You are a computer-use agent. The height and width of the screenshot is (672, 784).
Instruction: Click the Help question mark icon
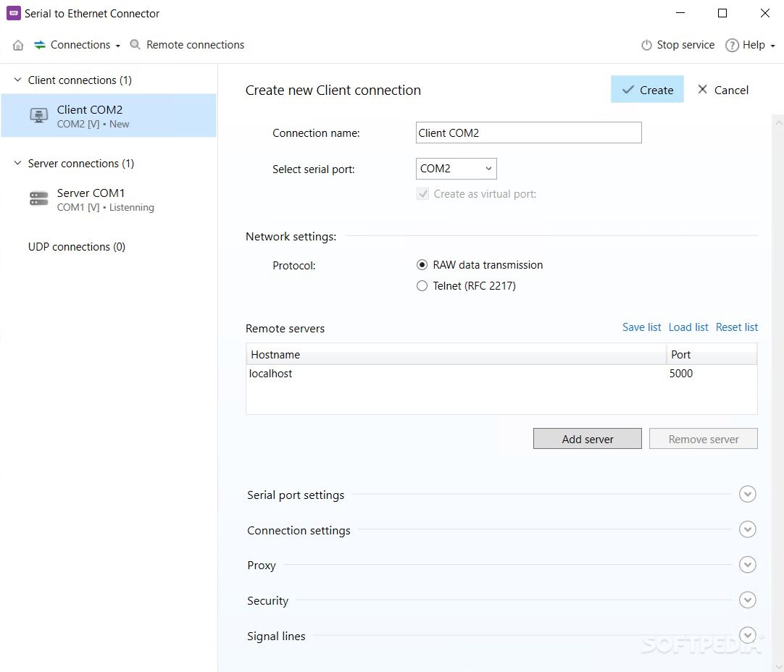732,45
